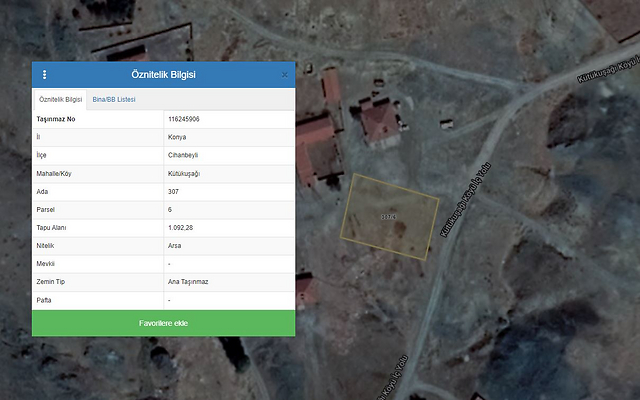This screenshot has width=640, height=400.
Task: Click the red-roofed building north of the parcel
Action: (379, 123)
